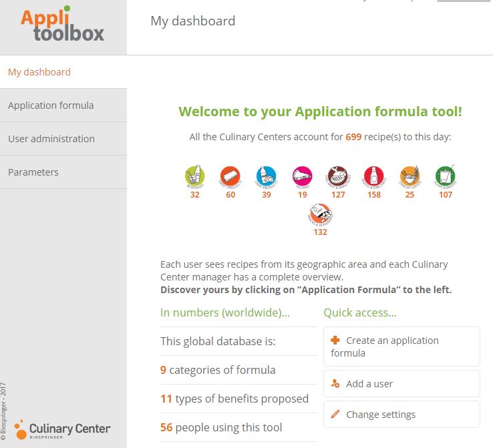Click the '© Biospringer - 2017' copyright text
The height and width of the screenshot is (448, 493).
3,411
